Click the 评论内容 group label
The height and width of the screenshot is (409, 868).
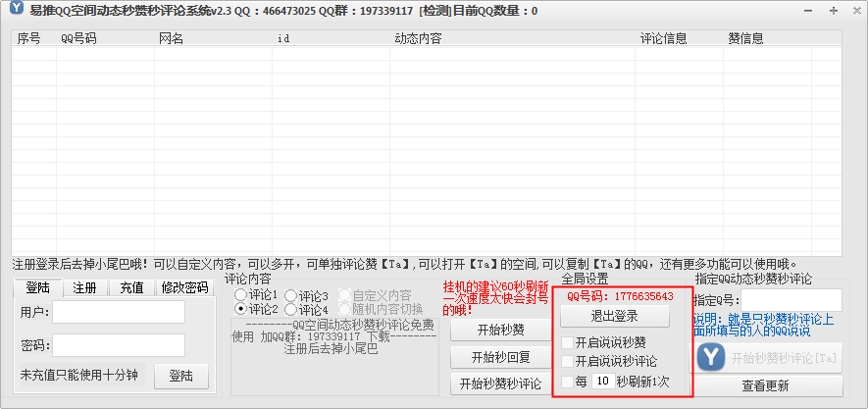click(x=247, y=278)
